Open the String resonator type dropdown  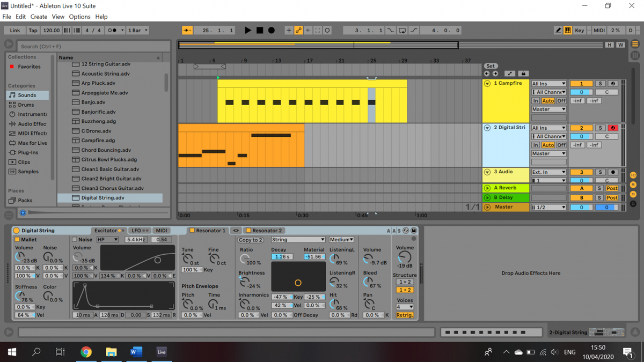click(x=298, y=239)
